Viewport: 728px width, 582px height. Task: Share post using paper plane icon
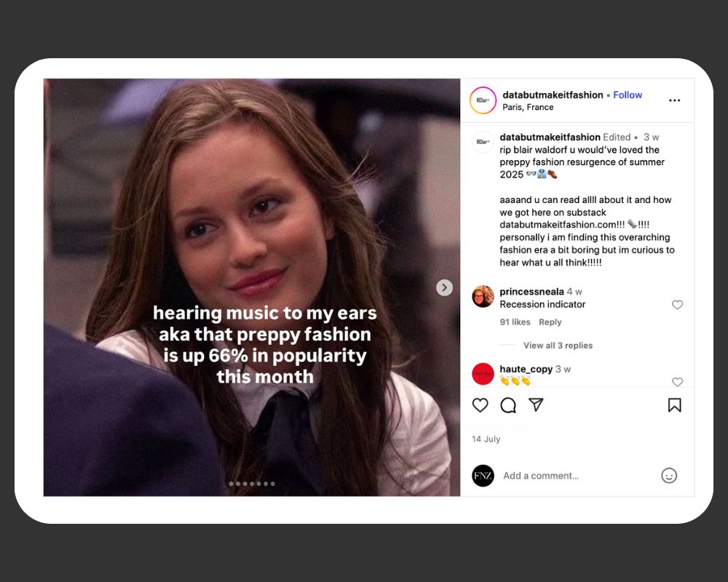click(x=536, y=404)
